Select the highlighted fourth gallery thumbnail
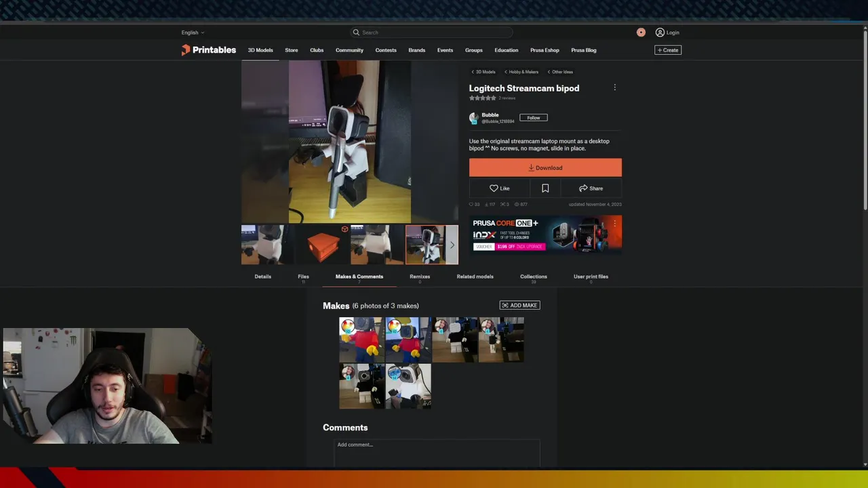Image resolution: width=868 pixels, height=488 pixels. pyautogui.click(x=432, y=245)
